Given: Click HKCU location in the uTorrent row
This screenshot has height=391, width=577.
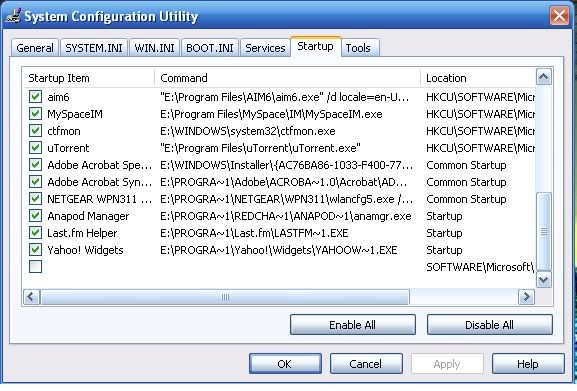Looking at the screenshot, I should (x=480, y=148).
